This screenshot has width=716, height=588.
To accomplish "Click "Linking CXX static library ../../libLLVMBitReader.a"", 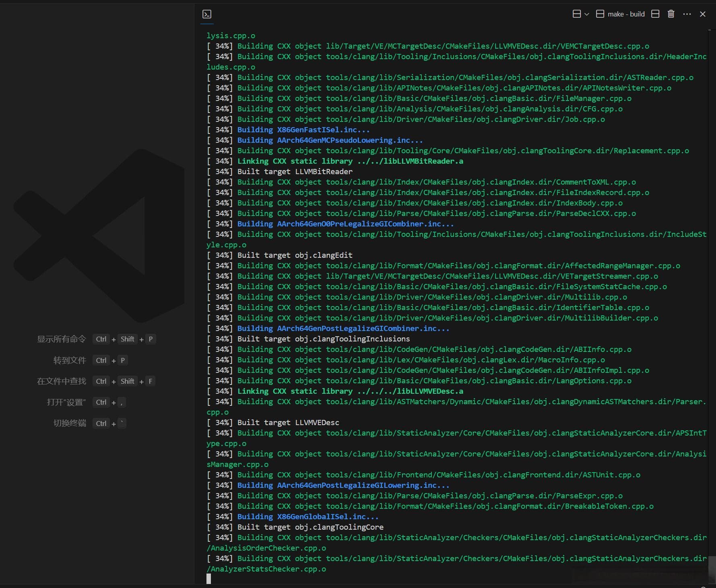I will [x=335, y=161].
